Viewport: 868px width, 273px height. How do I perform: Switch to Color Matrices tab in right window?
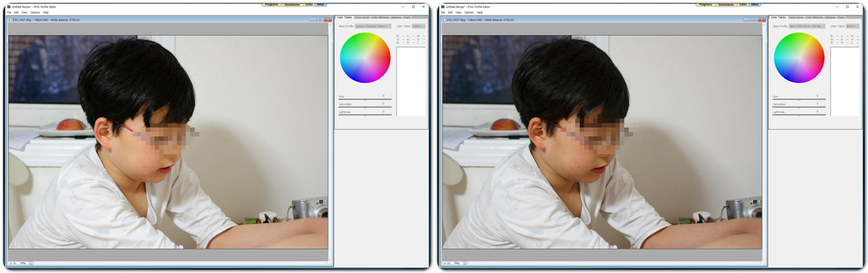[814, 17]
